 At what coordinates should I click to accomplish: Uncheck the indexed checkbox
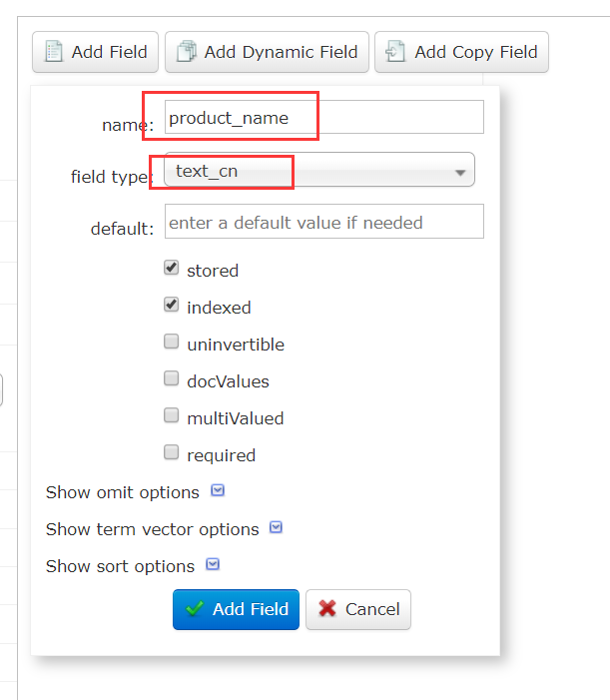click(x=171, y=305)
